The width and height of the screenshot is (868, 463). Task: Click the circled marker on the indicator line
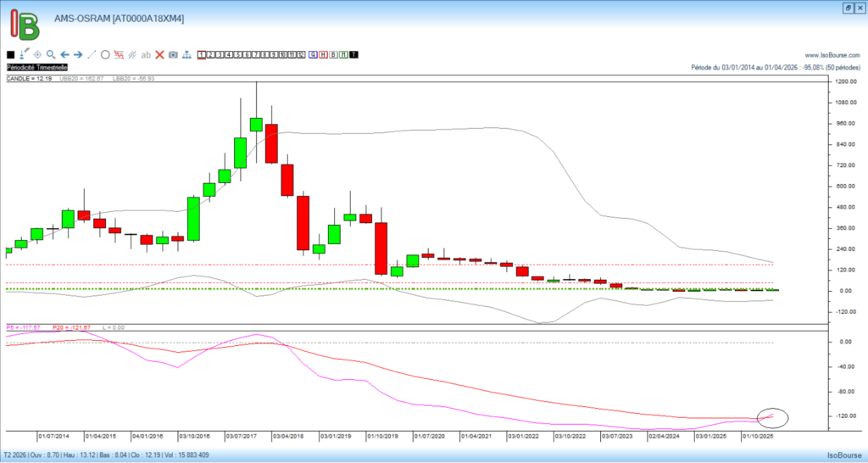coord(772,416)
